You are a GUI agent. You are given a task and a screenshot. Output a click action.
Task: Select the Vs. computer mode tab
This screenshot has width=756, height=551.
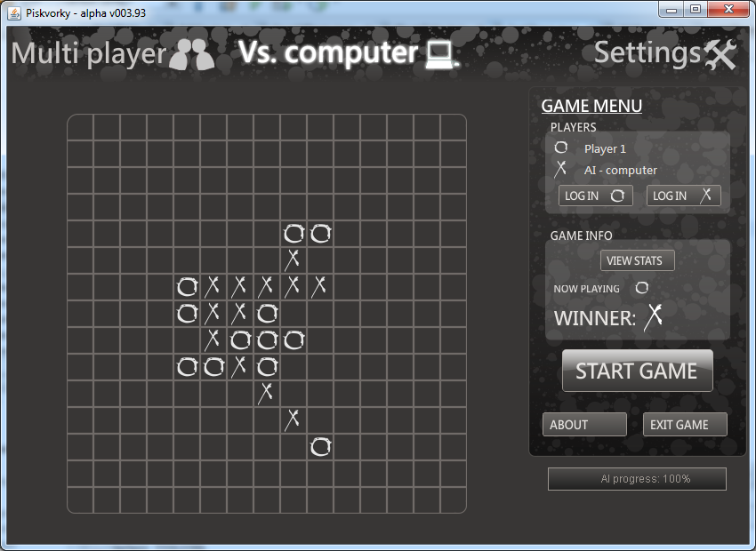350,52
